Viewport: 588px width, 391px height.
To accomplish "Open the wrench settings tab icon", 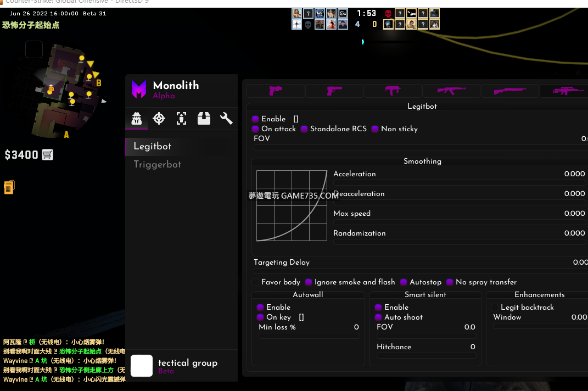I will coord(226,118).
